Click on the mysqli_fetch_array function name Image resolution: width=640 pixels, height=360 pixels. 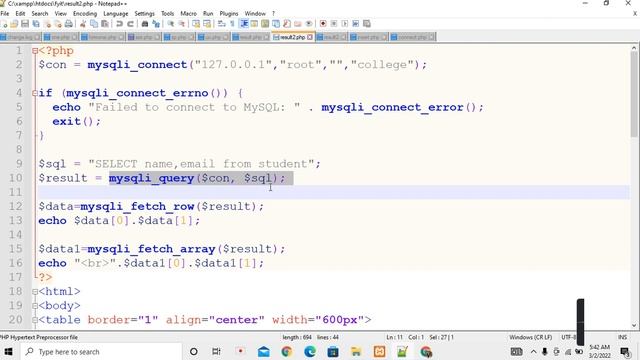[x=151, y=249]
